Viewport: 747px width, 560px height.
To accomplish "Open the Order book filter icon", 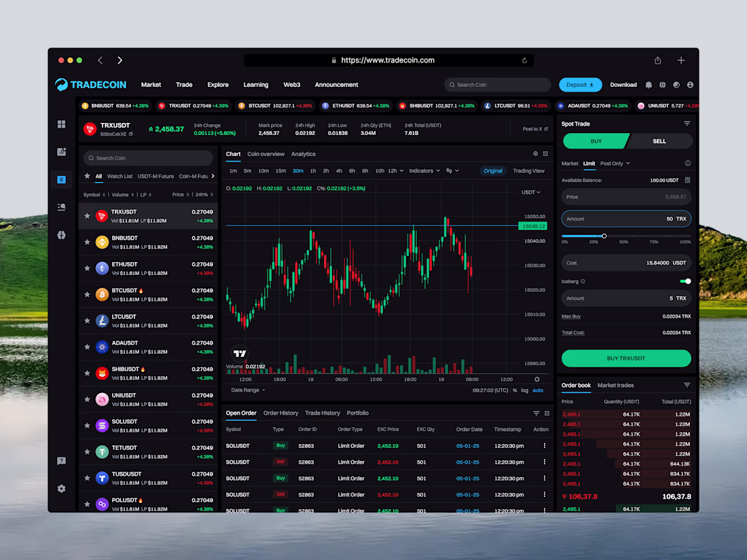I will coord(687,385).
